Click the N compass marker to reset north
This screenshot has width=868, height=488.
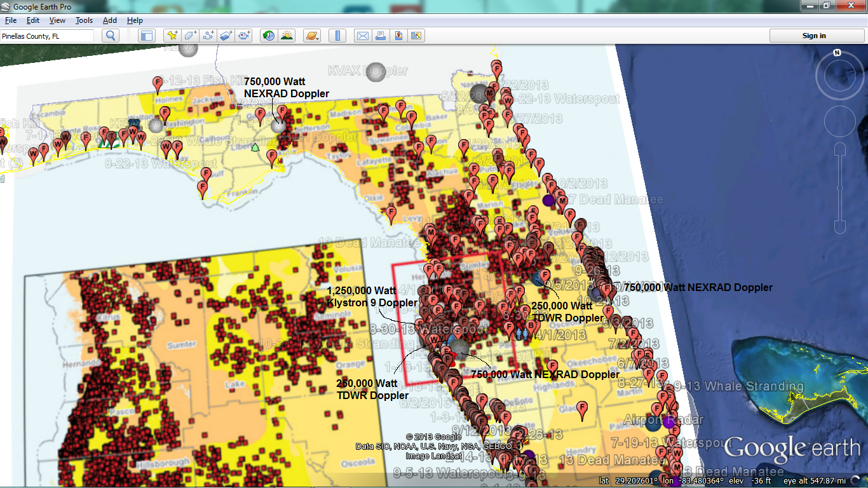(x=837, y=53)
